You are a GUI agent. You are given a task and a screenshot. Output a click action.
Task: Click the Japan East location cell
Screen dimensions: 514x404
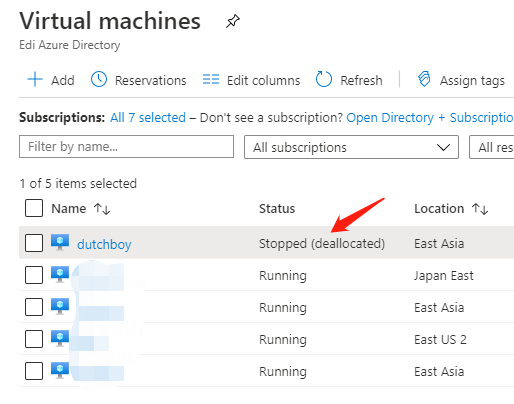pyautogui.click(x=444, y=276)
